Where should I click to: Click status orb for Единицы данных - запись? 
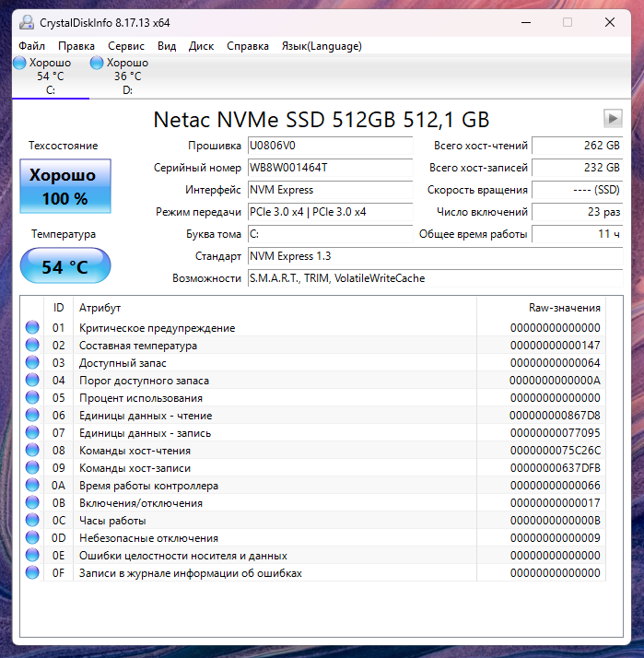(32, 432)
